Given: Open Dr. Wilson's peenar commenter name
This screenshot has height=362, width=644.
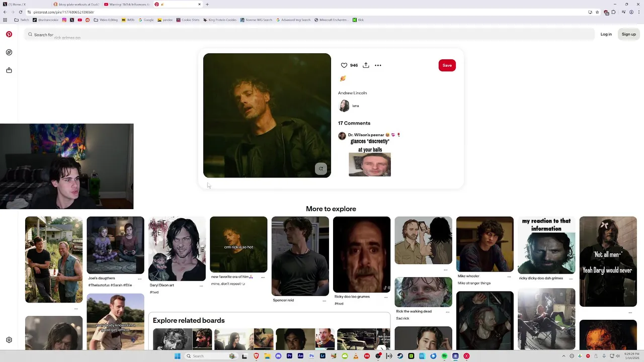Looking at the screenshot, I should pos(366,135).
